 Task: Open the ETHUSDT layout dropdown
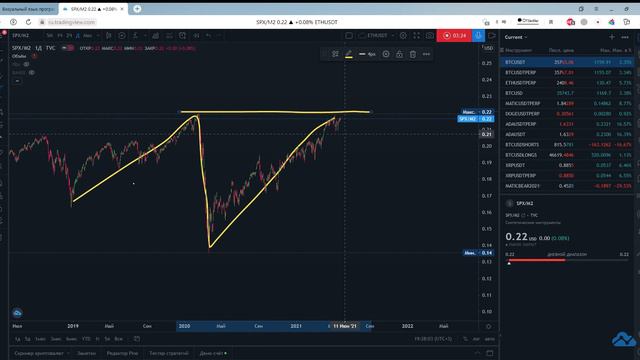coord(377,36)
